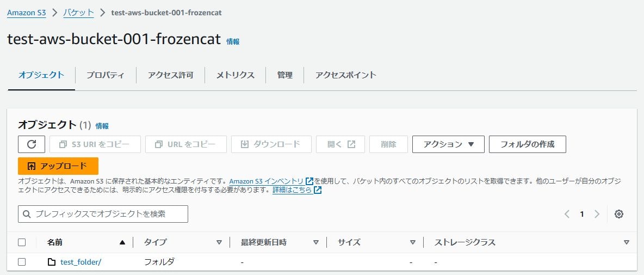
Task: Focus the prefix object search field
Action: click(103, 214)
